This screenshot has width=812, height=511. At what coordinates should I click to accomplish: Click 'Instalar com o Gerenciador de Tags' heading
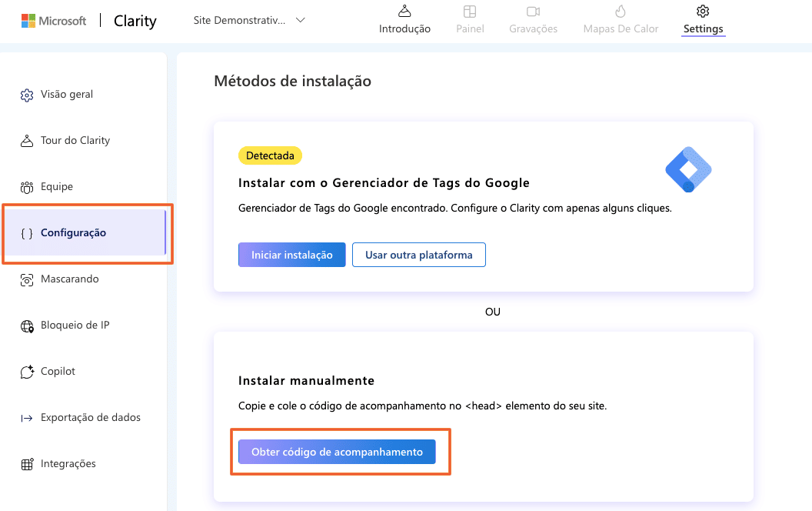[384, 183]
